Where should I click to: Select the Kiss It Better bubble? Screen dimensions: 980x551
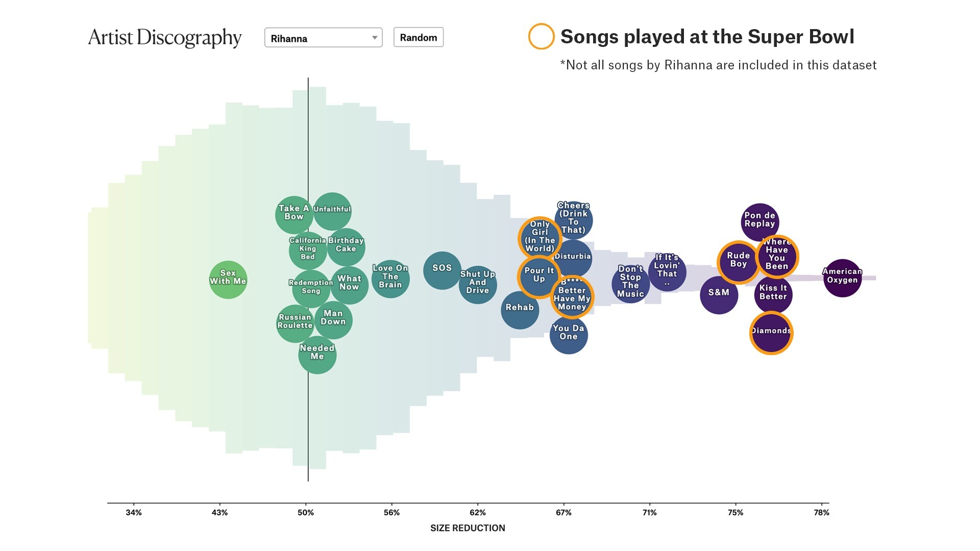coord(773,294)
